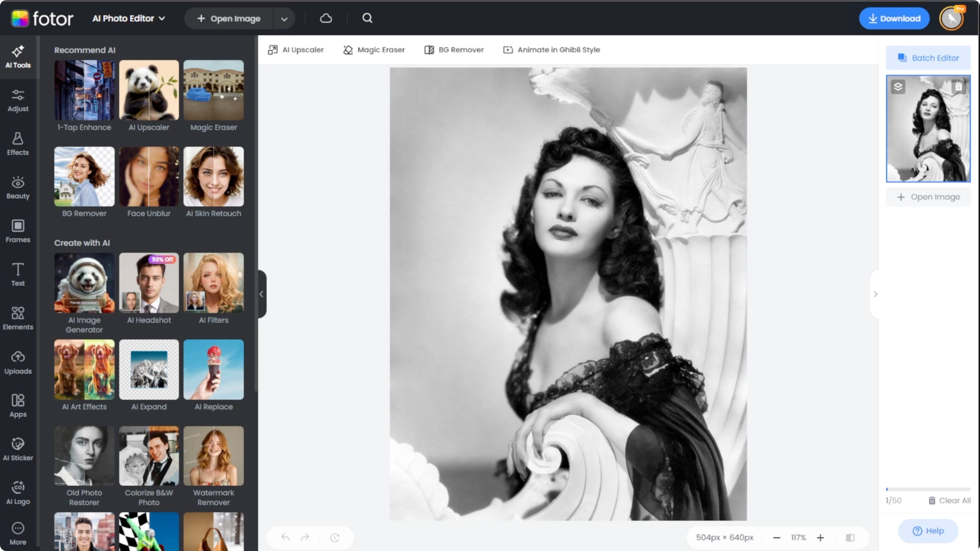Image resolution: width=980 pixels, height=551 pixels.
Task: Click the undo arrow
Action: point(285,537)
